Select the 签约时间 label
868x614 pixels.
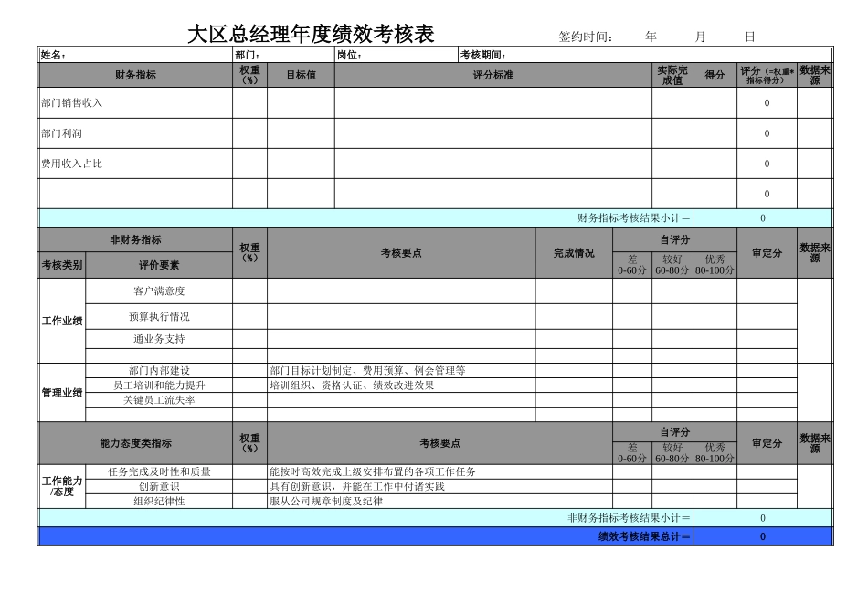(x=586, y=37)
